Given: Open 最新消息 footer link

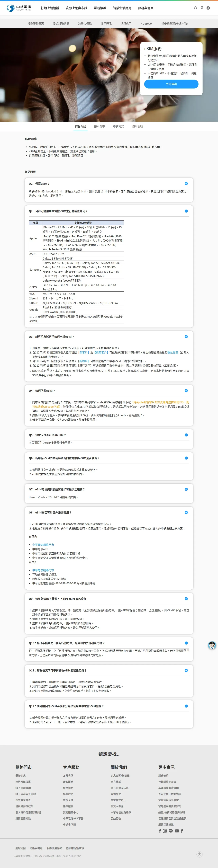Looking at the screenshot, I should [21, 776].
